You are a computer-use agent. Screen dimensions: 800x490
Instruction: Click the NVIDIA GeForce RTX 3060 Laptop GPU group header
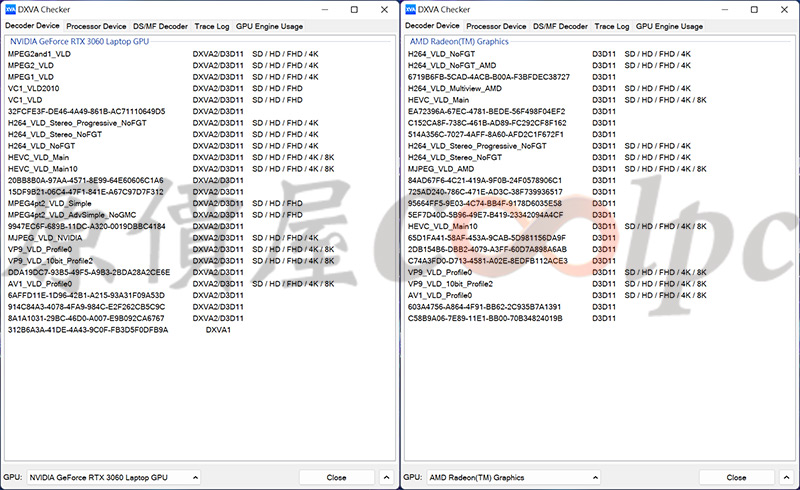[80, 41]
